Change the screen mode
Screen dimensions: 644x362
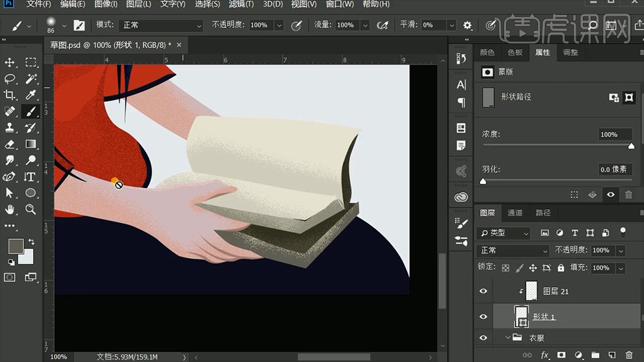pos(31,278)
